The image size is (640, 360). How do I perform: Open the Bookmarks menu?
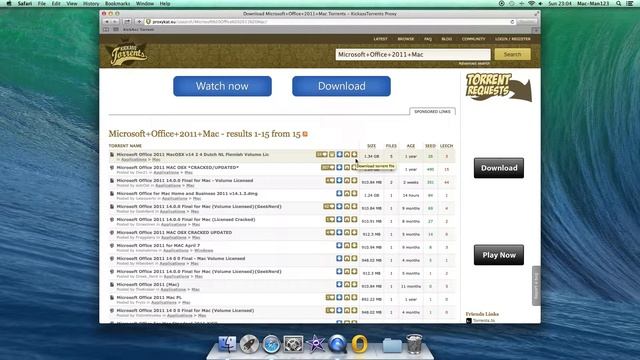[118, 3]
